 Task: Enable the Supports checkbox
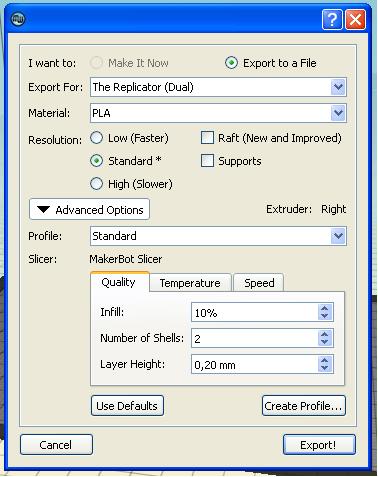207,161
